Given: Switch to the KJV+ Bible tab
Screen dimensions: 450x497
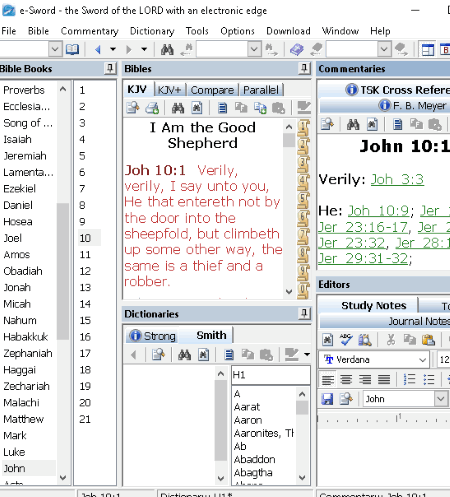Looking at the screenshot, I should (x=169, y=90).
